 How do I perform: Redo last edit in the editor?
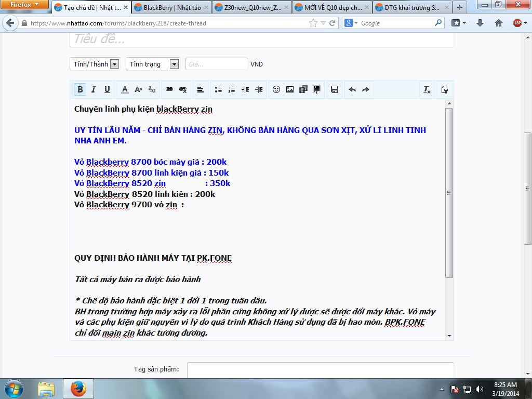tap(365, 89)
